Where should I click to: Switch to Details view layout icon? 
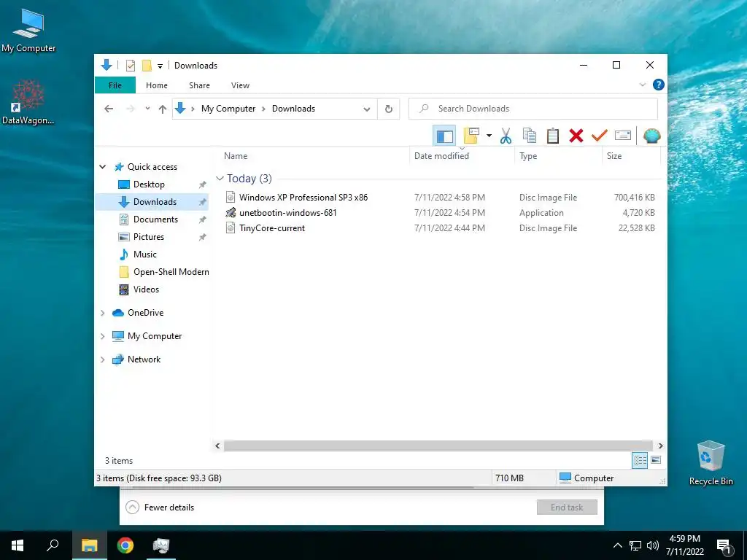[x=640, y=460]
